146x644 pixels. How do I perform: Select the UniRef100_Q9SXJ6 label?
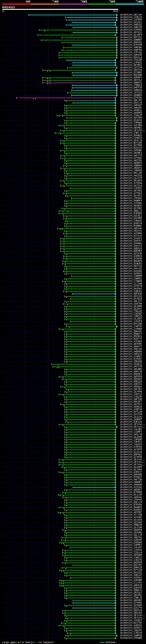pyautogui.click(x=131, y=103)
